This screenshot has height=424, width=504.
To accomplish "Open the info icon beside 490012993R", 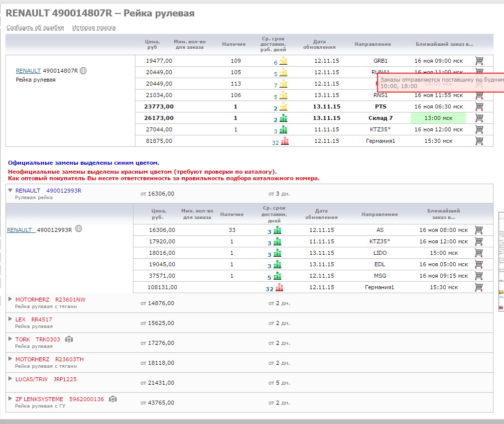I will point(79,228).
